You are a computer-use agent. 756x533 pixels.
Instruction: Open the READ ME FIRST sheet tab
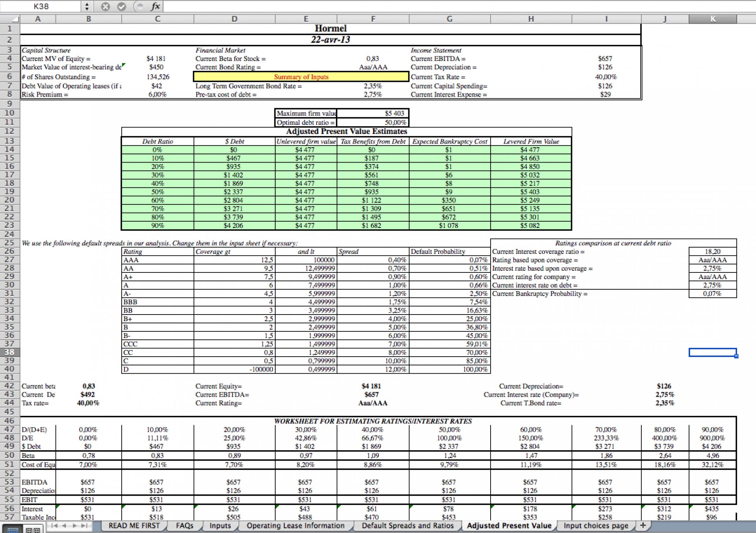(x=134, y=526)
